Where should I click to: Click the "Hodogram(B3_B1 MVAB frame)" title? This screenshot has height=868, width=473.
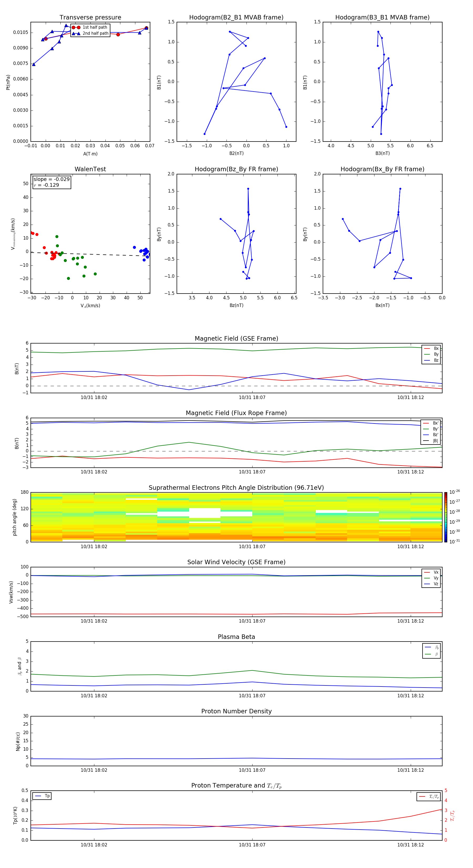382,18
